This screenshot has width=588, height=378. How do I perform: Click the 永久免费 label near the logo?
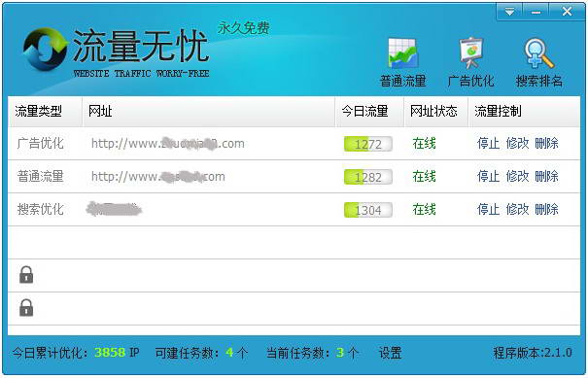pos(243,28)
